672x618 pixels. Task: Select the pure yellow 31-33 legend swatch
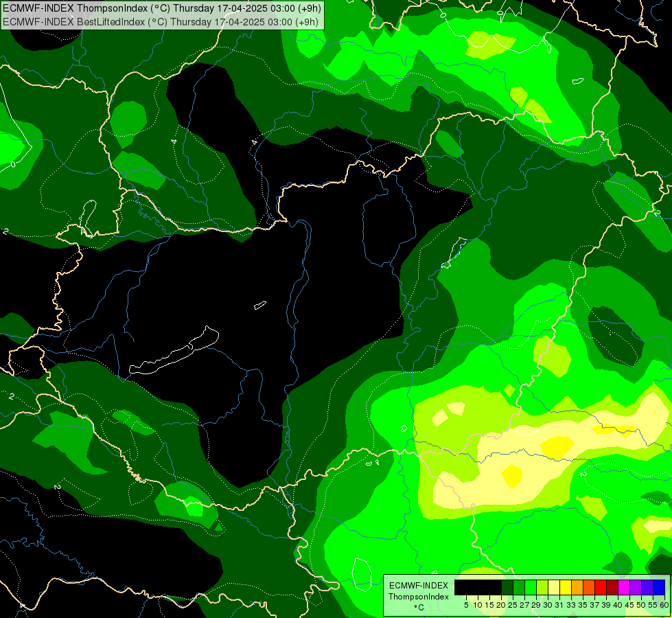coord(566,588)
